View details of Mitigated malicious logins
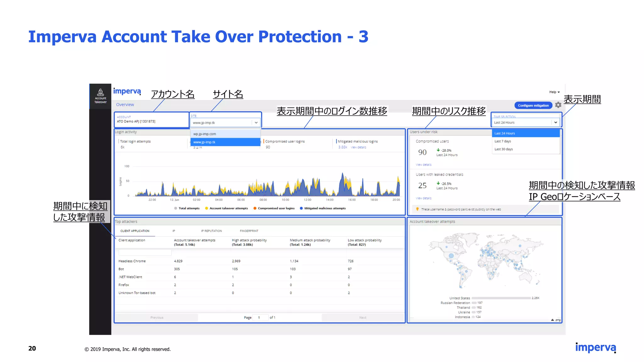The height and width of the screenshot is (362, 644). (358, 147)
